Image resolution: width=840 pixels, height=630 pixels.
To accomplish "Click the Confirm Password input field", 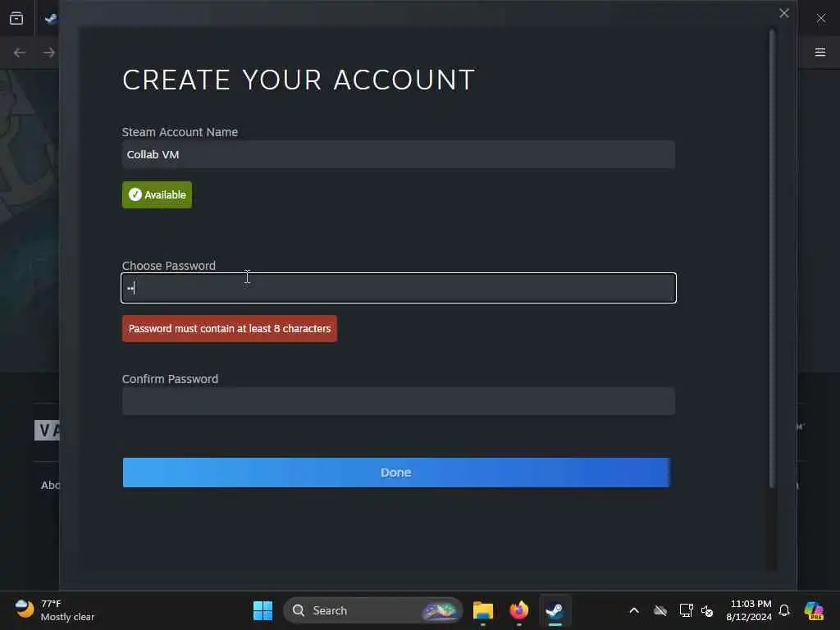I will pyautogui.click(x=398, y=401).
